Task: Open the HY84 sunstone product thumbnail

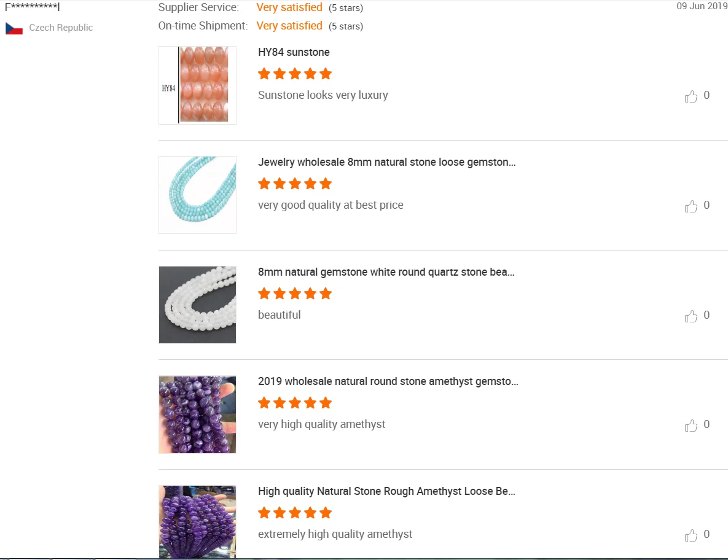Action: [197, 85]
